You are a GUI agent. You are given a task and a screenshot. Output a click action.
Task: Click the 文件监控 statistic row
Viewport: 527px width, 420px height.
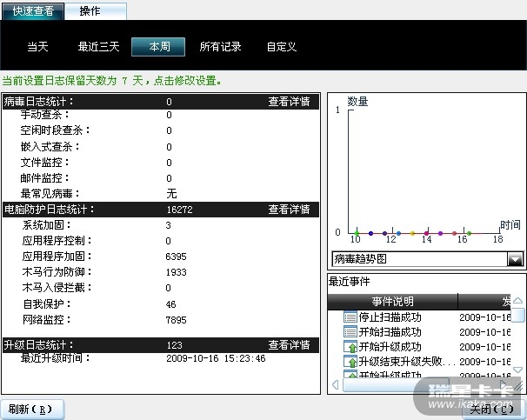(161, 163)
